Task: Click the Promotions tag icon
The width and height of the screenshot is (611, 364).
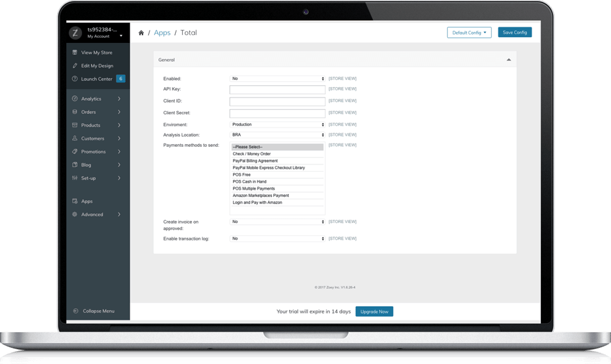Action: coord(75,151)
